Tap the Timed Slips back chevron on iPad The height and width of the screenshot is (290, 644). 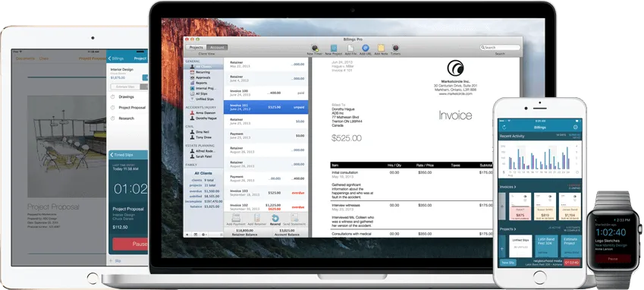tap(112, 155)
